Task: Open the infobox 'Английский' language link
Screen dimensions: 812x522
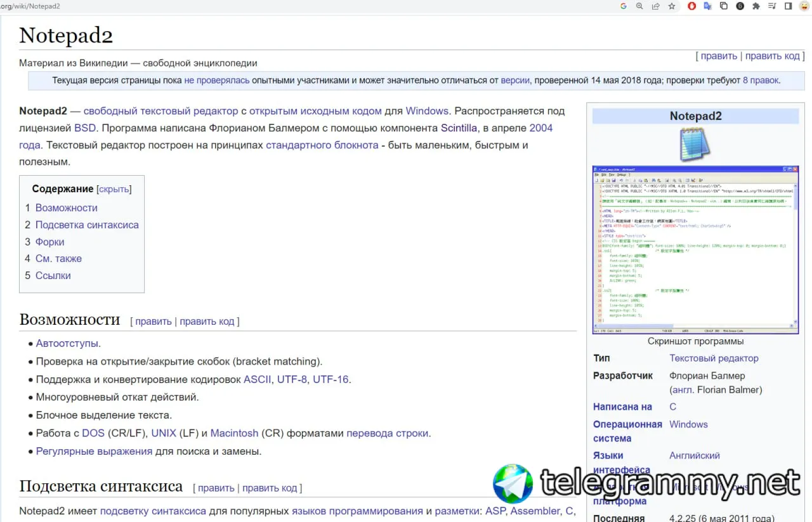Action: 695,455
